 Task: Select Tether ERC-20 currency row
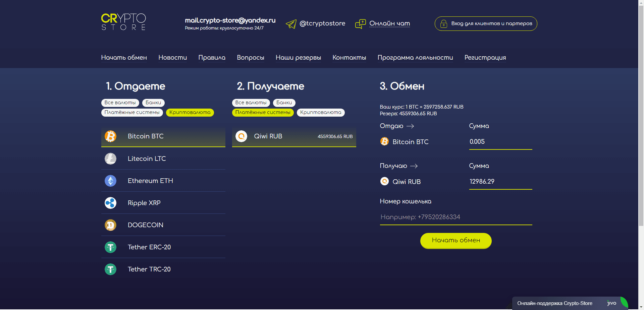point(163,247)
